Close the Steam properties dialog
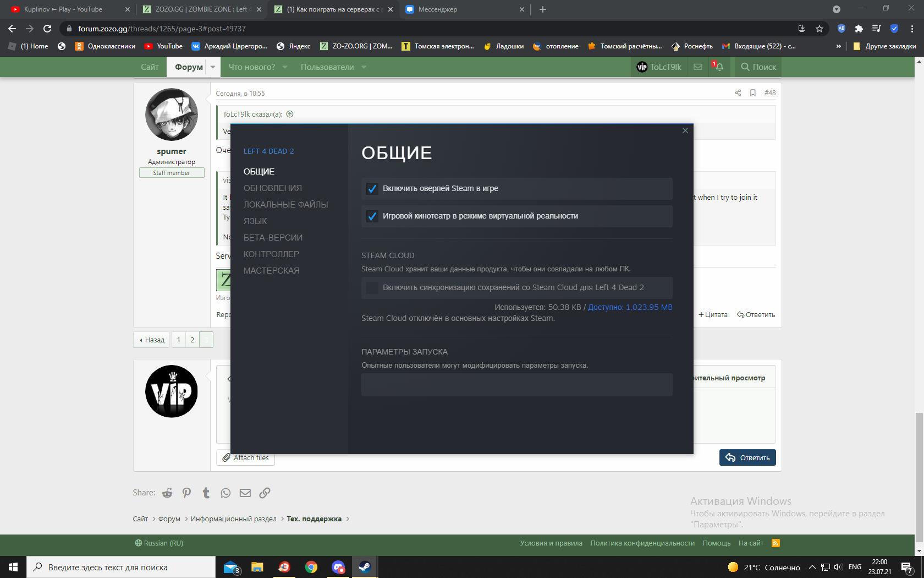Screen dimensions: 924x578 click(685, 130)
